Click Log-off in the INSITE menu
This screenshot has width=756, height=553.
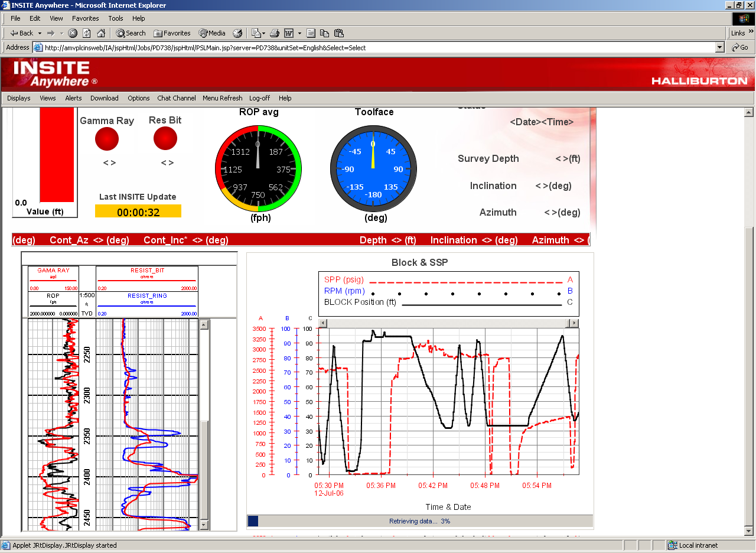(260, 98)
